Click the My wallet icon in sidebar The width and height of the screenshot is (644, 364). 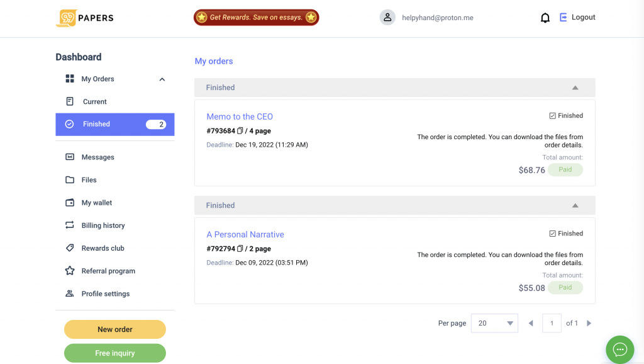pyautogui.click(x=70, y=203)
